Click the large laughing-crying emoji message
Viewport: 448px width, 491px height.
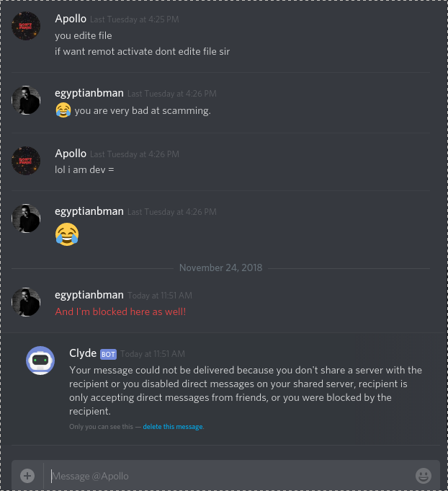67,234
